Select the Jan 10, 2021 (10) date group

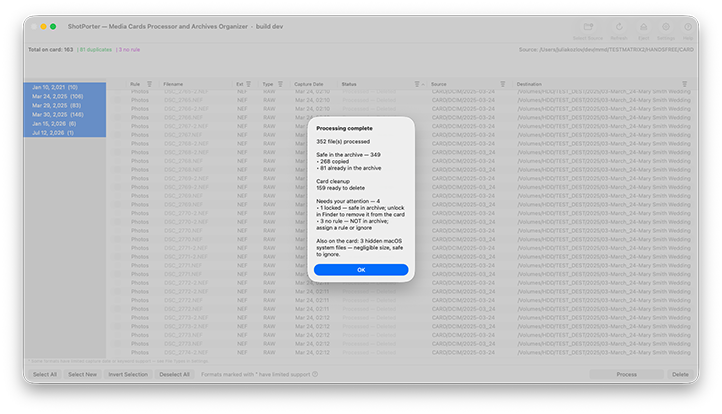click(64, 87)
